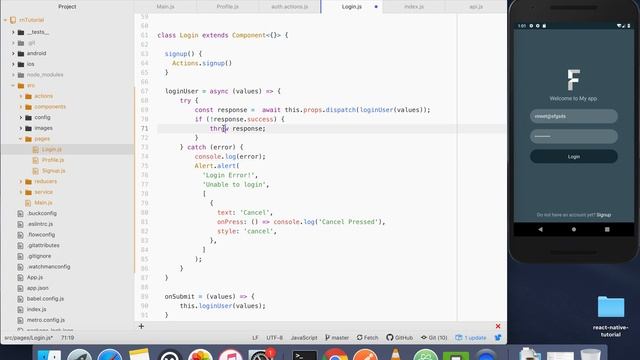Expand the config folder
Image resolution: width=640 pixels, height=360 pixels.
21,117
